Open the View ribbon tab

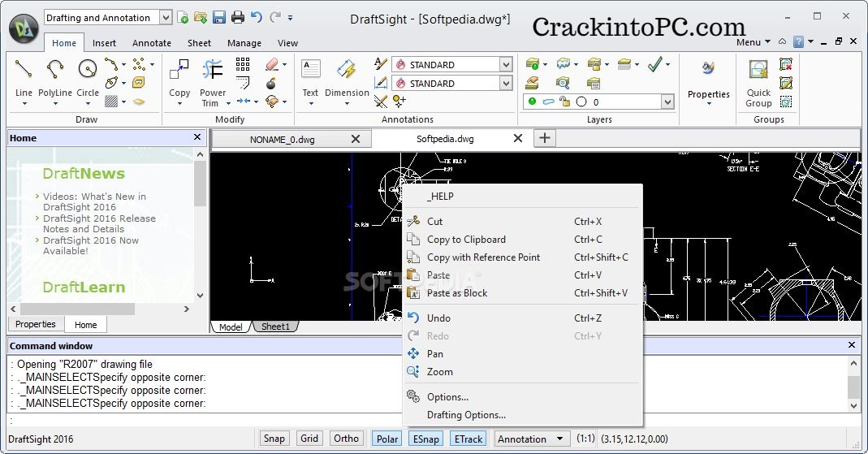[x=287, y=42]
